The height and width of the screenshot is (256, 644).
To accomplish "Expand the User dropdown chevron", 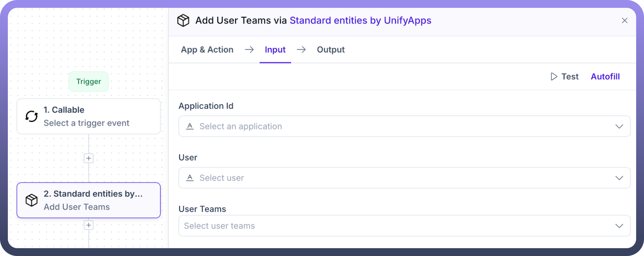I will click(619, 178).
